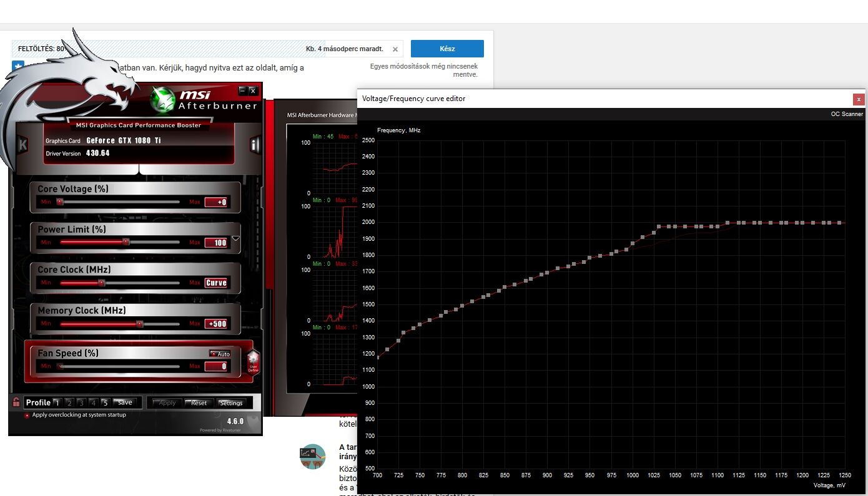Click the green MSI Afterburner logo icon
This screenshot has width=868, height=496.
(x=162, y=100)
